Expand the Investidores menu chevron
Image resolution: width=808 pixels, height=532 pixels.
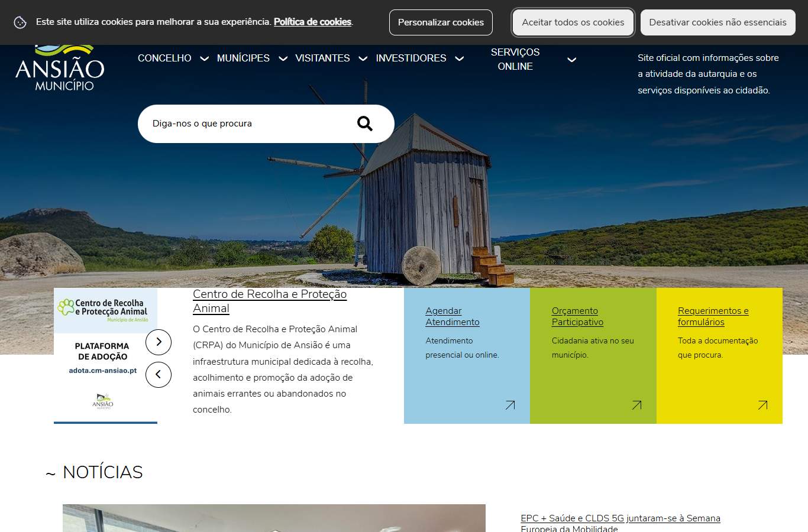(x=460, y=59)
